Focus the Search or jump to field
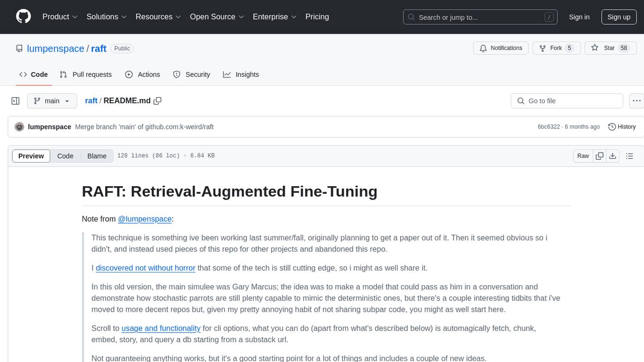This screenshot has height=362, width=644. coord(480,17)
